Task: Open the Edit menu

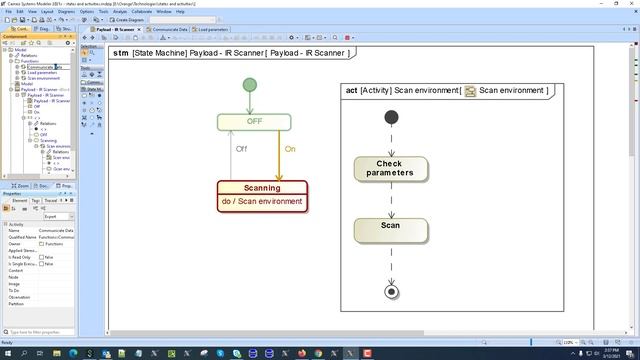Action: (20, 11)
